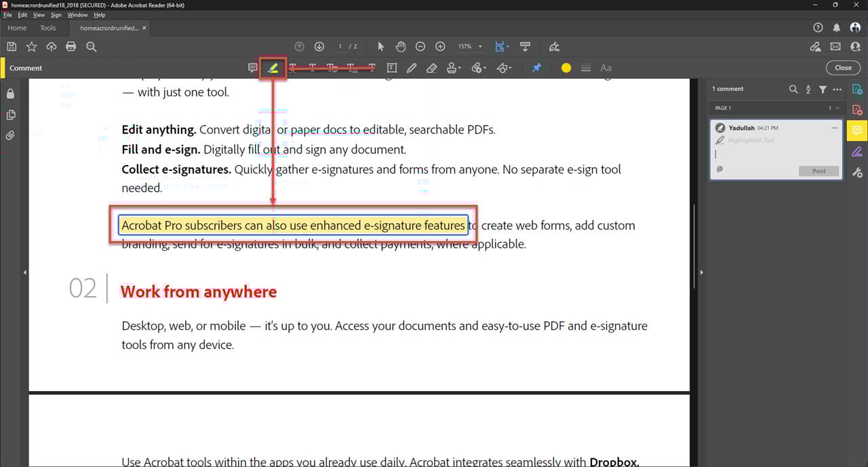
Task: Print the document
Action: point(71,47)
